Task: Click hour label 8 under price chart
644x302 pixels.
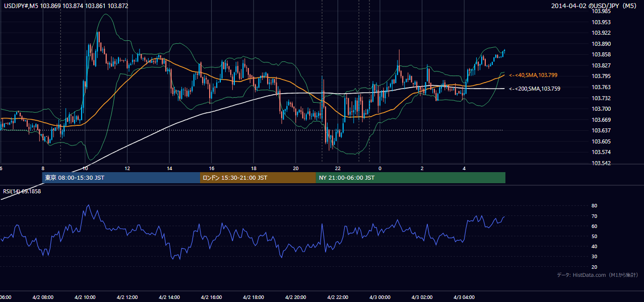Action: tap(43, 168)
